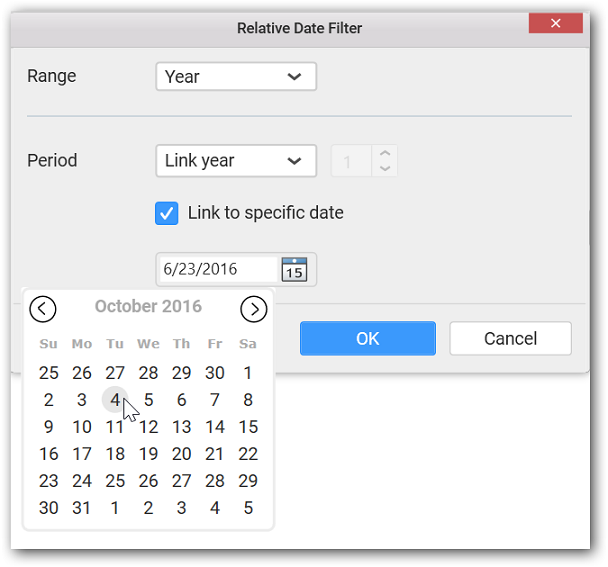The image size is (608, 567).
Task: Select October 4 in the calendar
Action: coord(115,399)
